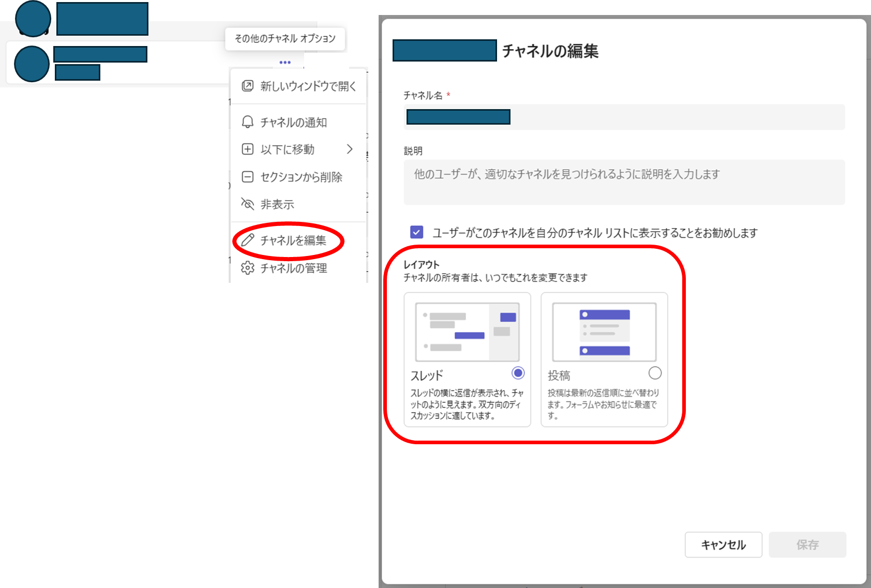Expand the 以下に移動 submenu arrow
The image size is (871, 588).
350,149
